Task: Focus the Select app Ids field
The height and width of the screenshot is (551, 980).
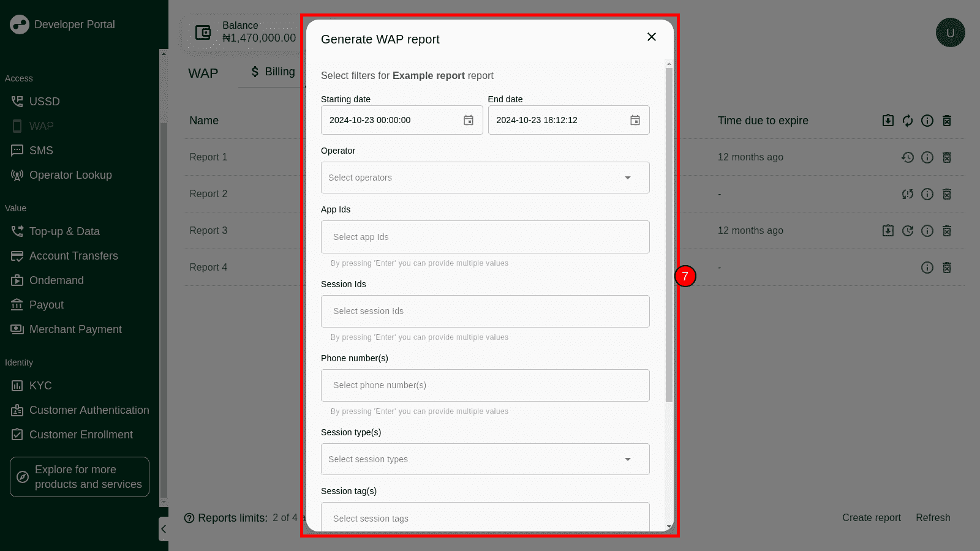Action: pos(485,237)
